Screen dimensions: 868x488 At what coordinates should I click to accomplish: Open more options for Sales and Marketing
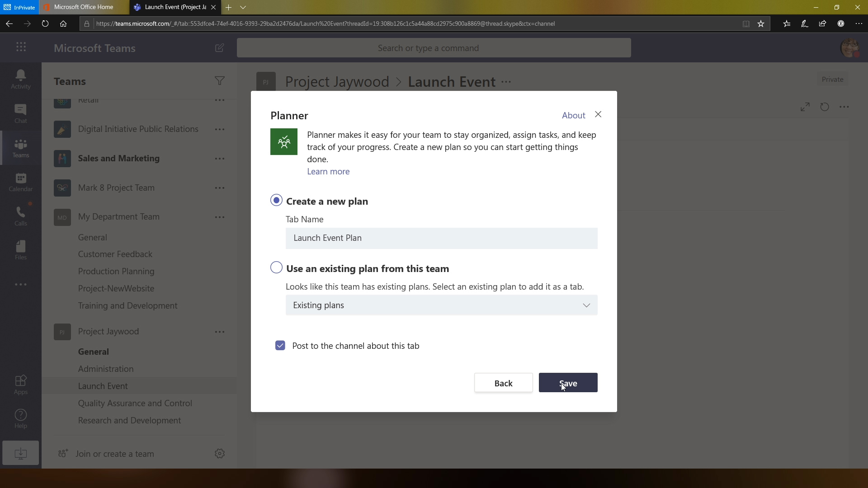click(x=220, y=159)
